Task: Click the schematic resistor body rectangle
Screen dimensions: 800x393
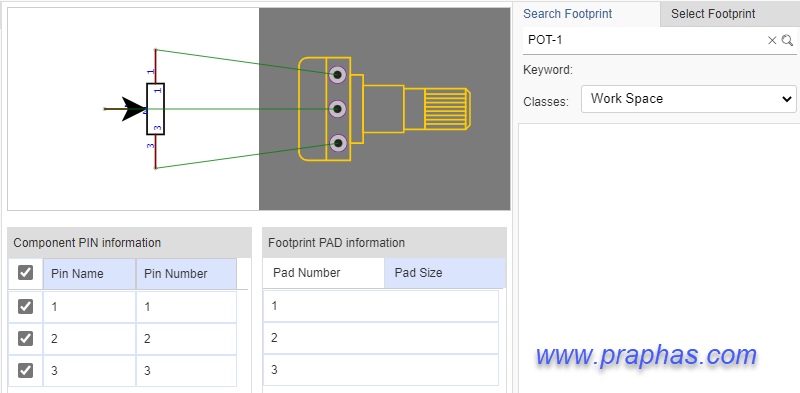Action: click(x=156, y=109)
